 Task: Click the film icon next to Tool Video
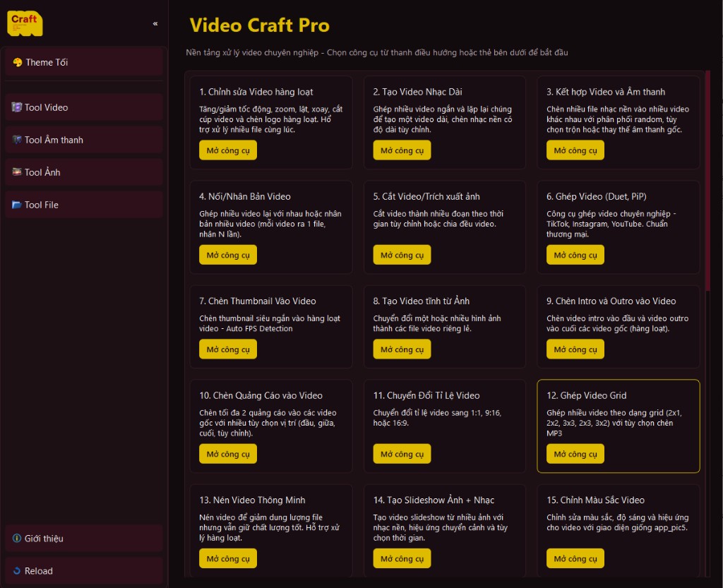[x=17, y=107]
